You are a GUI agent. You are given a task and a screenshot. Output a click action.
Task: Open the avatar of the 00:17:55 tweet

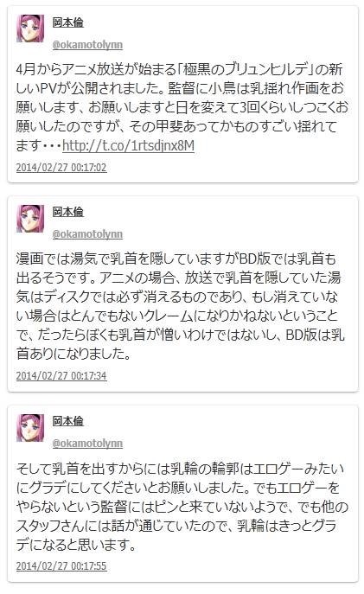[30, 428]
